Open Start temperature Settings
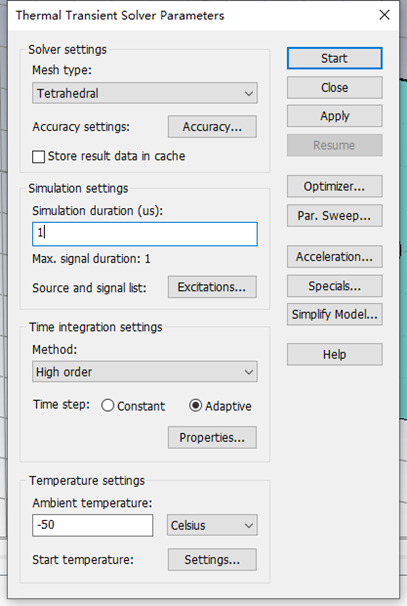Screen dimensions: 407x606 click(x=212, y=560)
